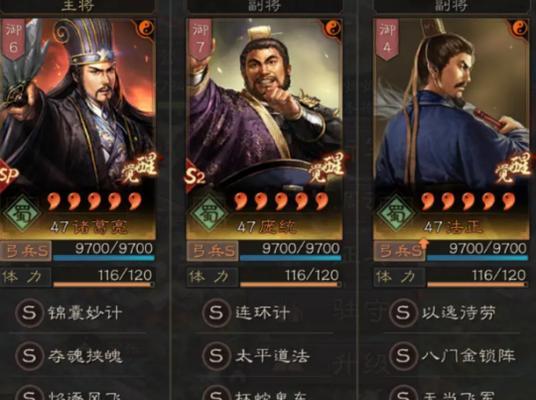Tap Pang Tong's yin-yang corner icon
This screenshot has height=400, width=536.
click(x=332, y=29)
